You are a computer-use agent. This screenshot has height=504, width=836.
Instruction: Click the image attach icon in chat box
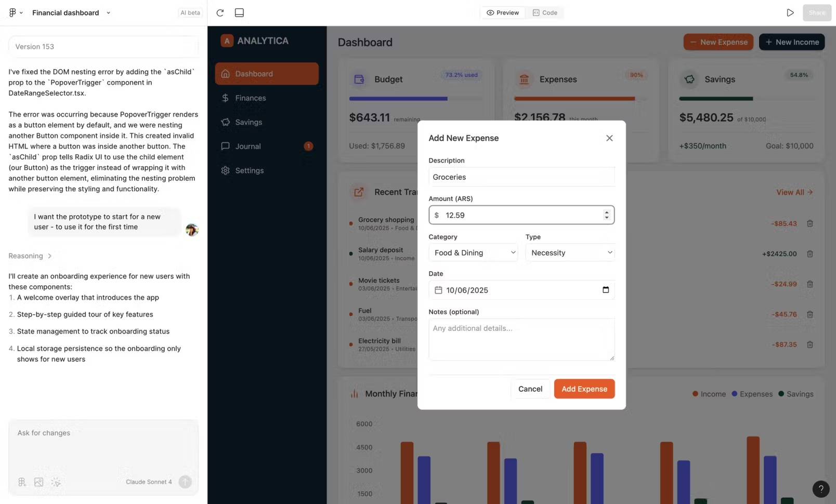39,482
